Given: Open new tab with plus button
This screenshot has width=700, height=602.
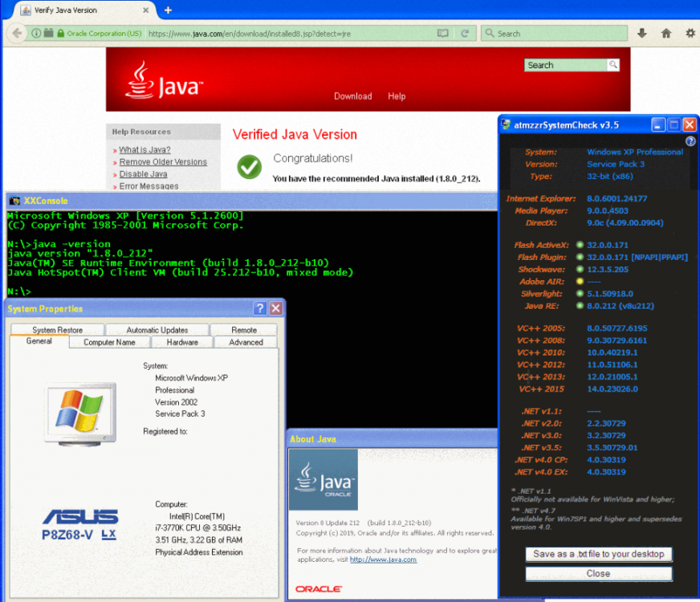Looking at the screenshot, I should point(168,10).
